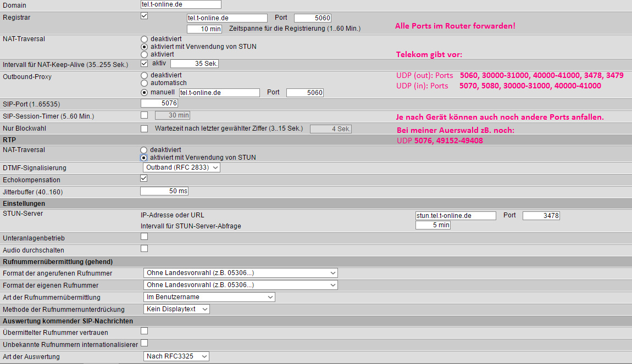Click the NAT-Keep-Alive '35 Sek.' field
The image size is (632, 364).
click(195, 64)
